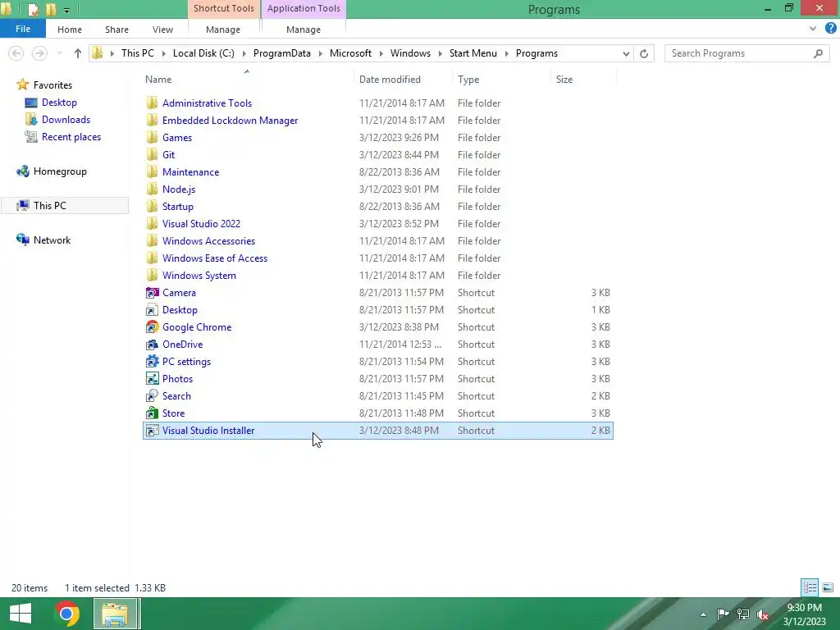
Task: Open the Help question mark icon
Action: 830,29
